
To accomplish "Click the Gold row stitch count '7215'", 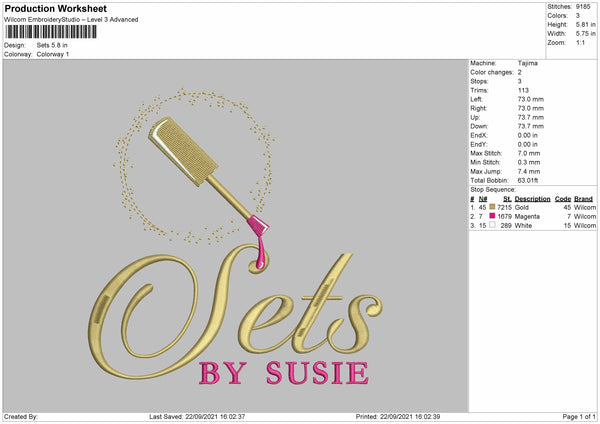I will point(504,207).
